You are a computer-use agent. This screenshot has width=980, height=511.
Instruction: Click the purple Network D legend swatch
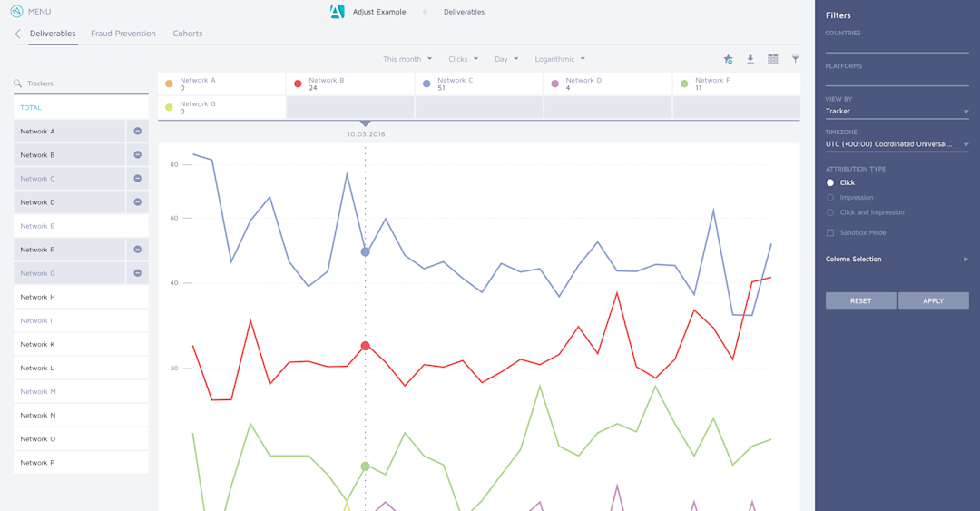(555, 84)
